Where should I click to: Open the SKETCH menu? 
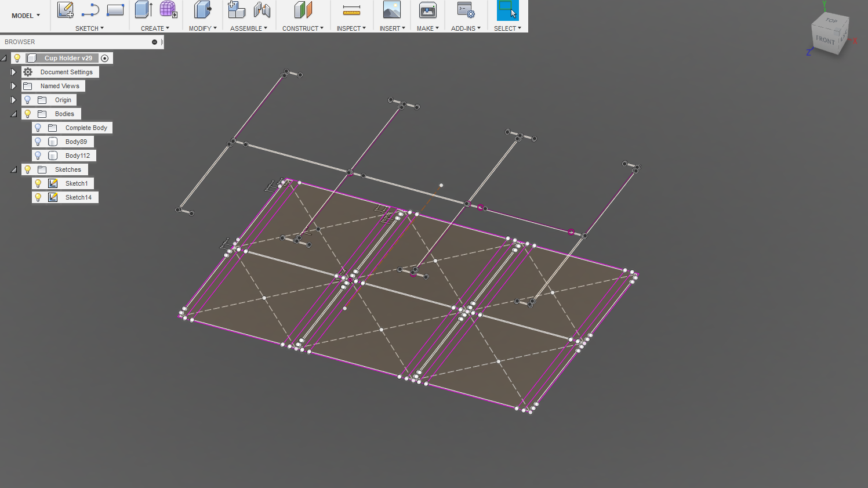[x=89, y=28]
